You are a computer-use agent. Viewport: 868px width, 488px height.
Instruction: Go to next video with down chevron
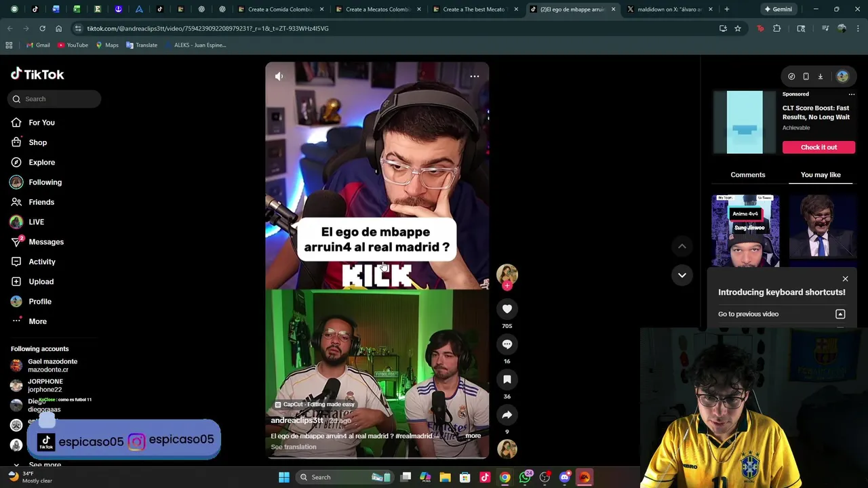[682, 275]
